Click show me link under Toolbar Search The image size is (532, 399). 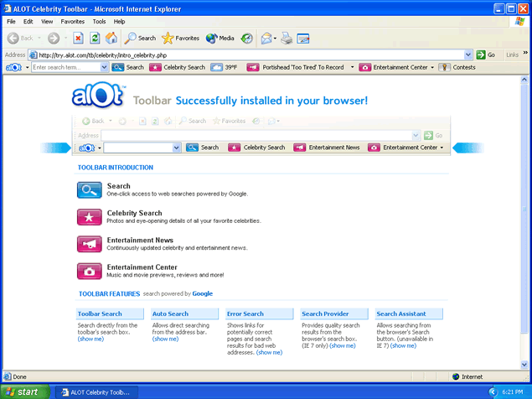[x=90, y=339]
